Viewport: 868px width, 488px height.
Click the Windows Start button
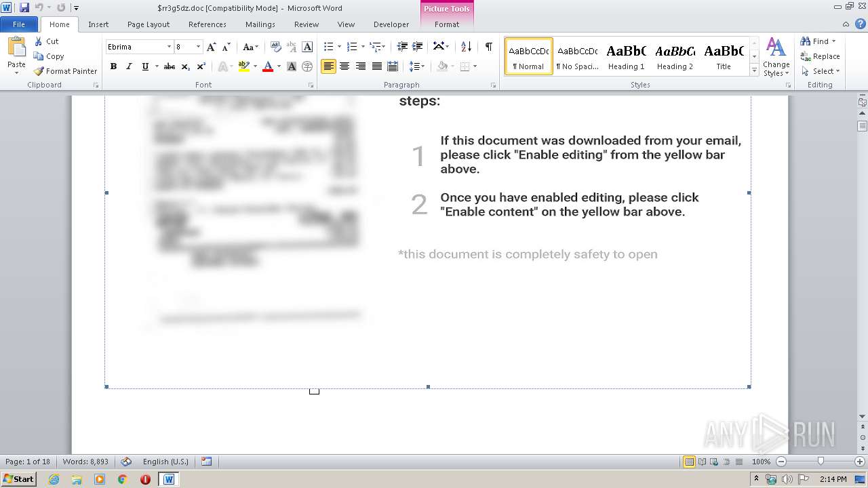tap(18, 479)
